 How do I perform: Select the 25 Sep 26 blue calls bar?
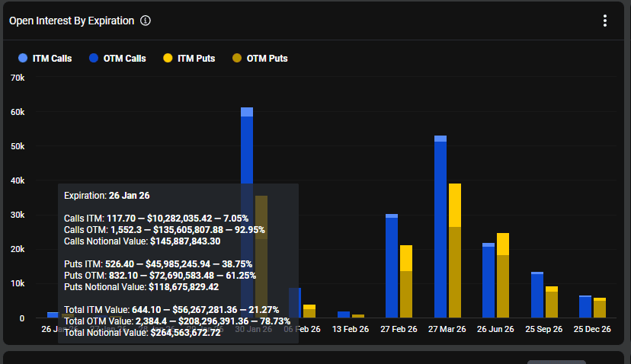pos(537,295)
